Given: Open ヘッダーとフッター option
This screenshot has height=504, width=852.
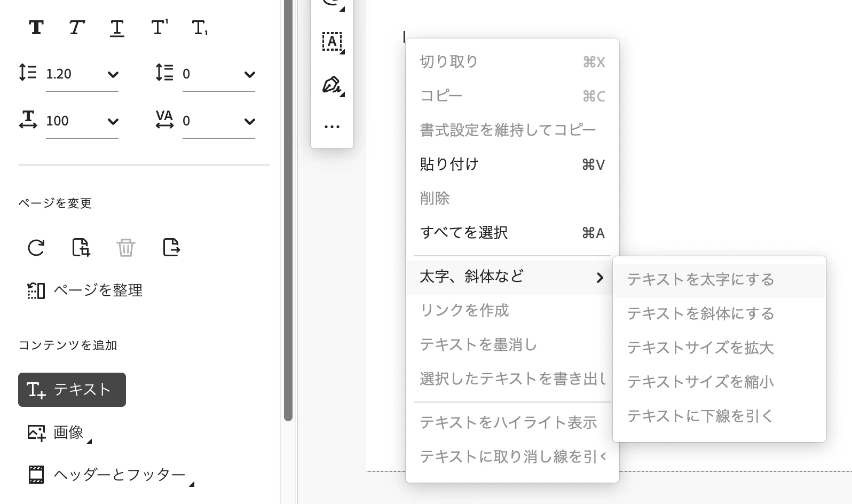Looking at the screenshot, I should [x=111, y=475].
